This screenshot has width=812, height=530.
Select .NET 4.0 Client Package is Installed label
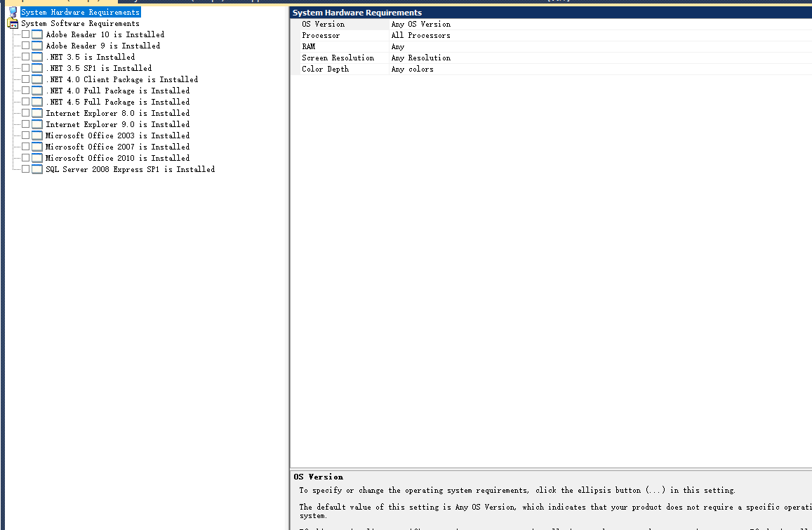tap(121, 79)
